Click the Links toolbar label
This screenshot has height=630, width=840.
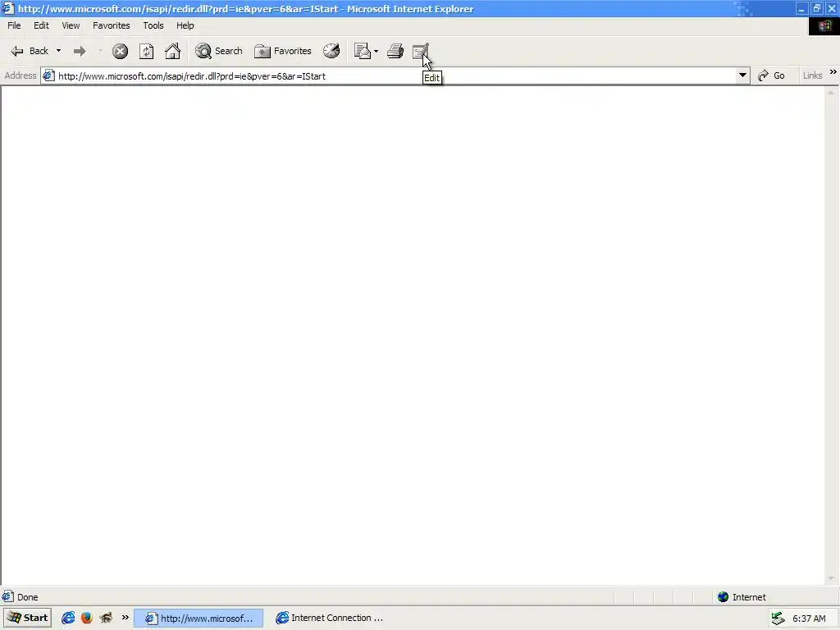tap(812, 75)
